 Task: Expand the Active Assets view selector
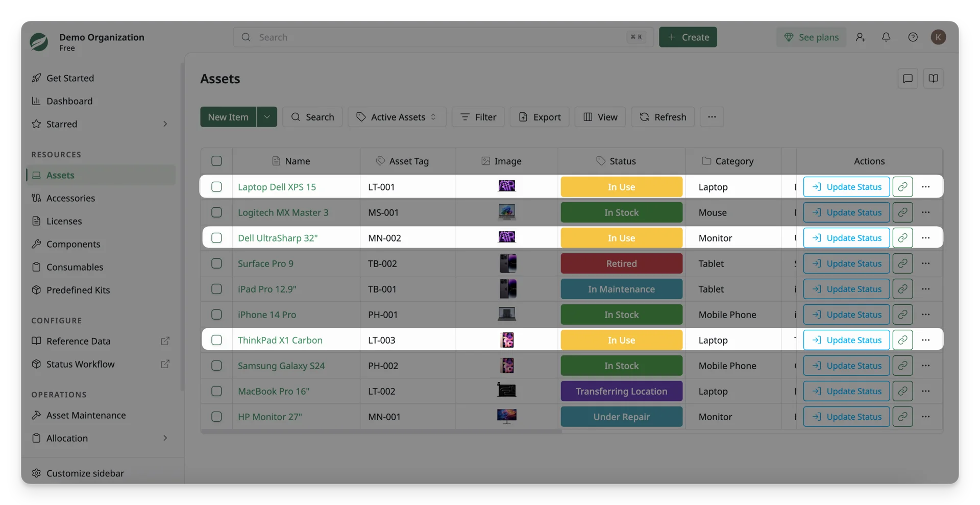[397, 117]
